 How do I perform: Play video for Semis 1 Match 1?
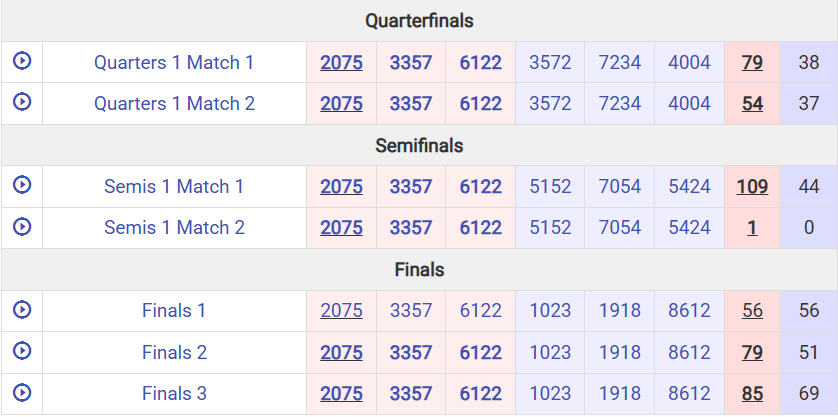click(x=22, y=185)
